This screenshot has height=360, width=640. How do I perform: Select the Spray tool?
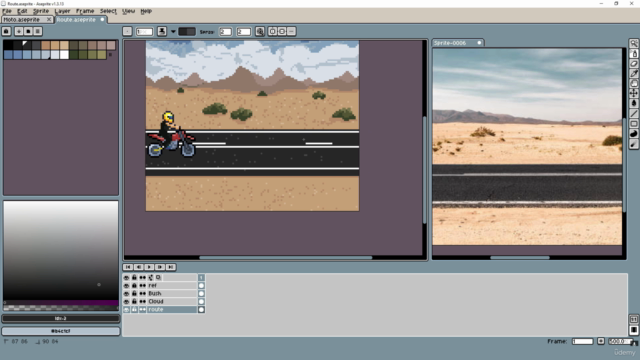coord(633,54)
